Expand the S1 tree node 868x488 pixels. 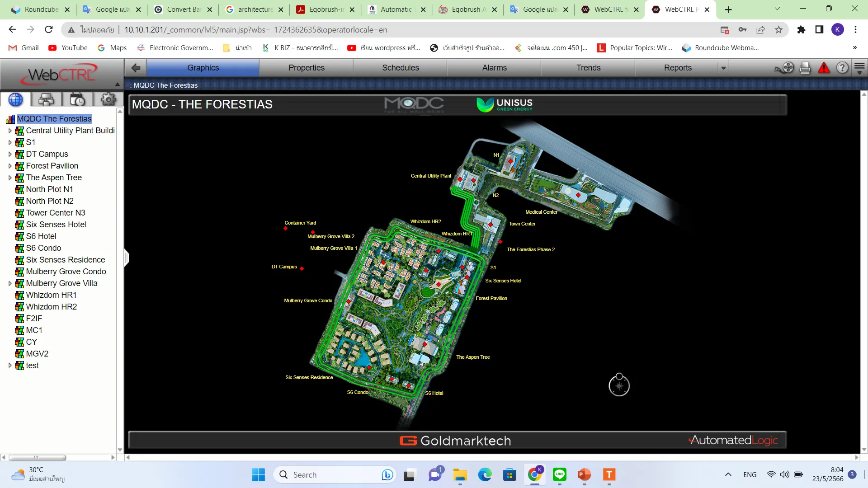10,143
